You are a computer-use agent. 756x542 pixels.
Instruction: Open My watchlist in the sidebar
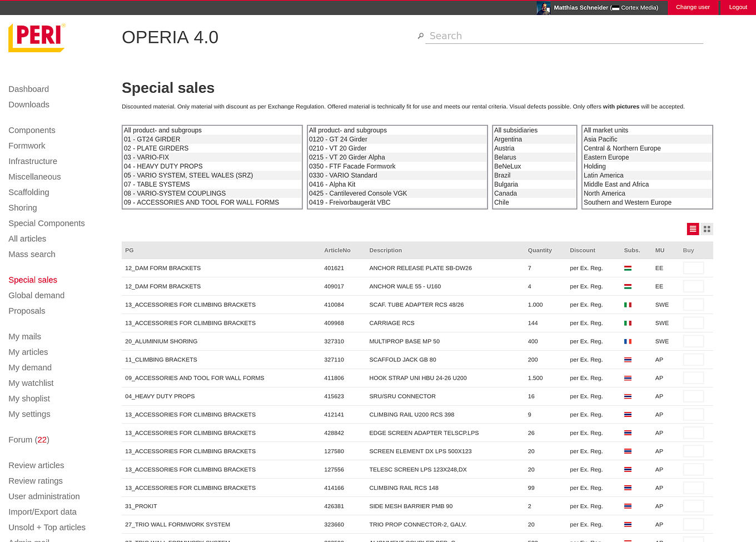click(31, 383)
